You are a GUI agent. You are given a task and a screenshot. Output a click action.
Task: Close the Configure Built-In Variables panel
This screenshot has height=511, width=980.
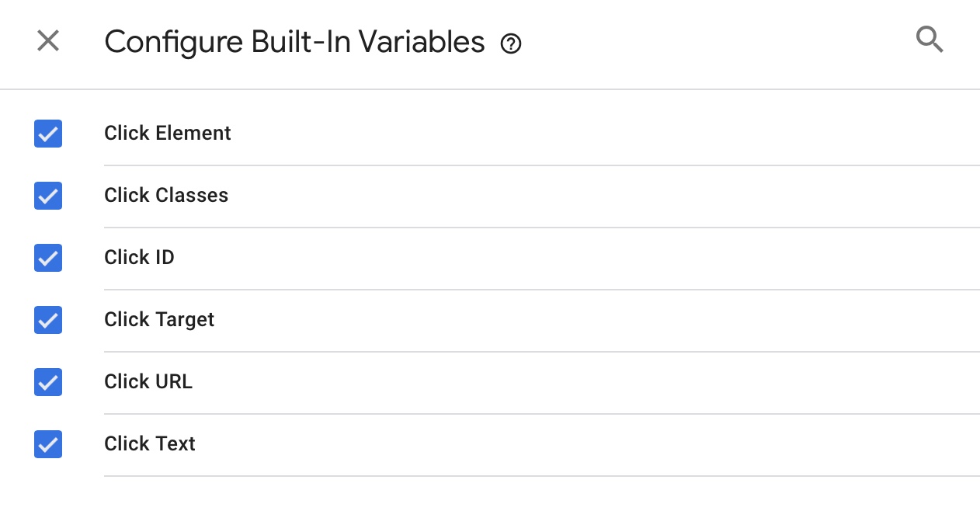tap(48, 41)
